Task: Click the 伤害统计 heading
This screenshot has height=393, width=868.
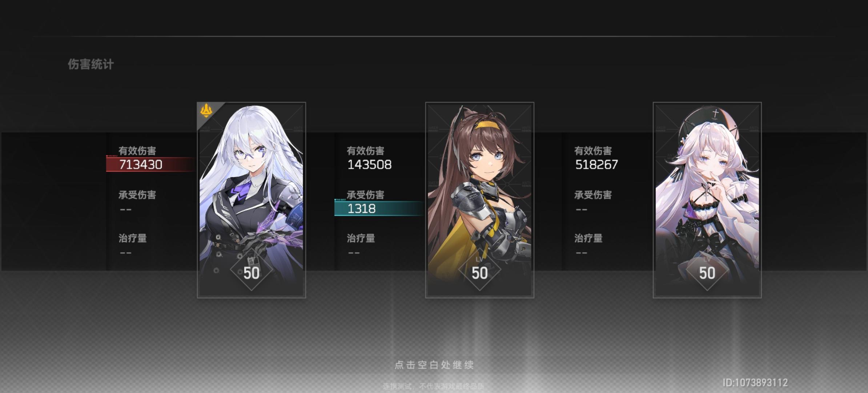Action: coord(91,64)
